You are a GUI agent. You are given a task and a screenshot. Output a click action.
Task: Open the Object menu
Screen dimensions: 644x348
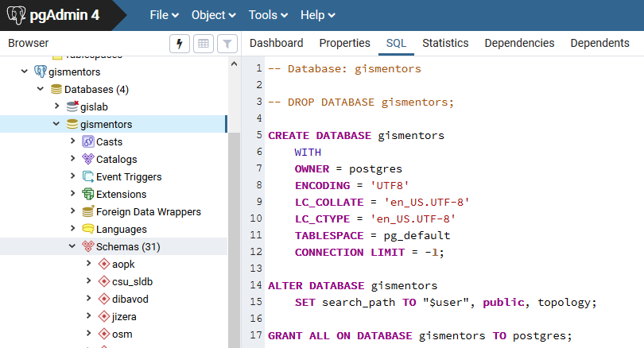214,15
